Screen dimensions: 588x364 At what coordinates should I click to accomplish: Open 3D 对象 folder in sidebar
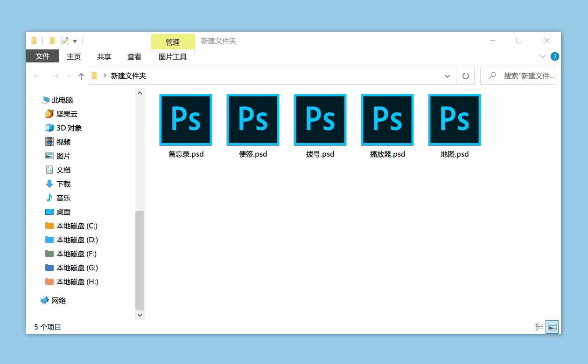click(x=63, y=128)
